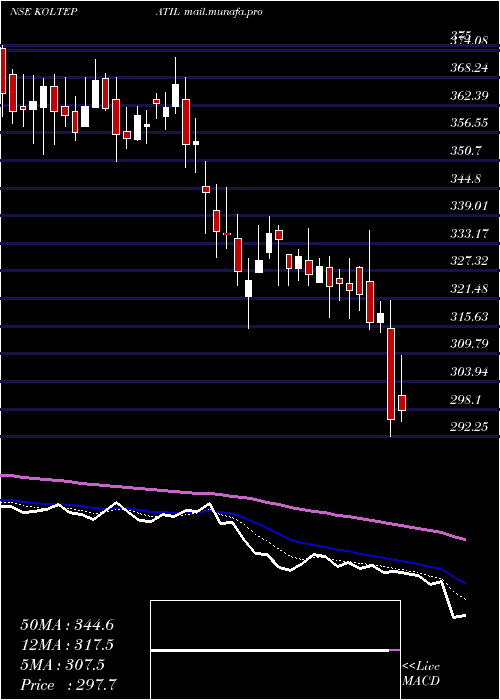Click the Price : 297.7 readout
500x700 pixels.
[70, 685]
